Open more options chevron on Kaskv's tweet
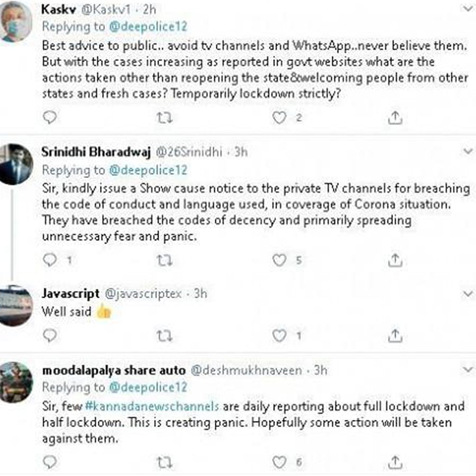The height and width of the screenshot is (476, 476). click(468, 9)
